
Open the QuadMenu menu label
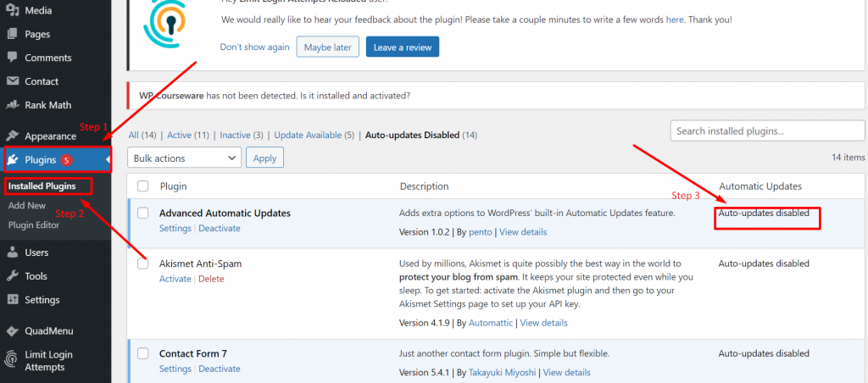pyautogui.click(x=48, y=331)
